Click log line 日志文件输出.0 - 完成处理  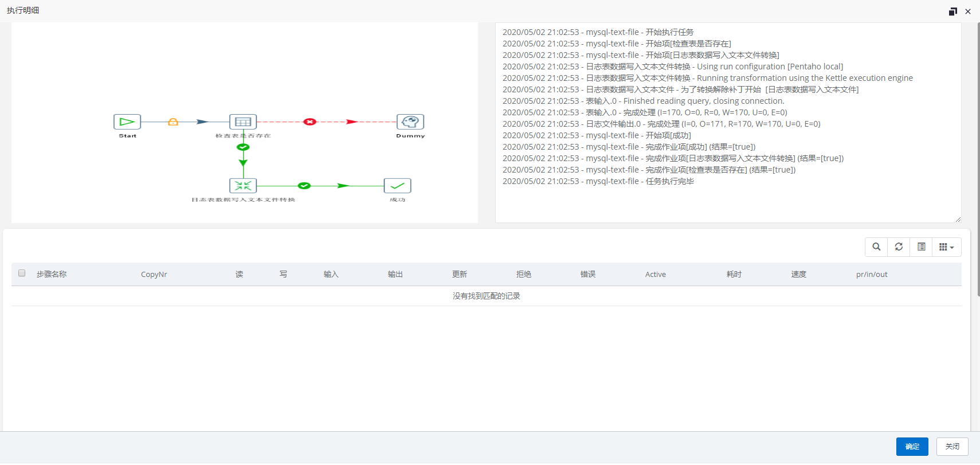click(661, 124)
